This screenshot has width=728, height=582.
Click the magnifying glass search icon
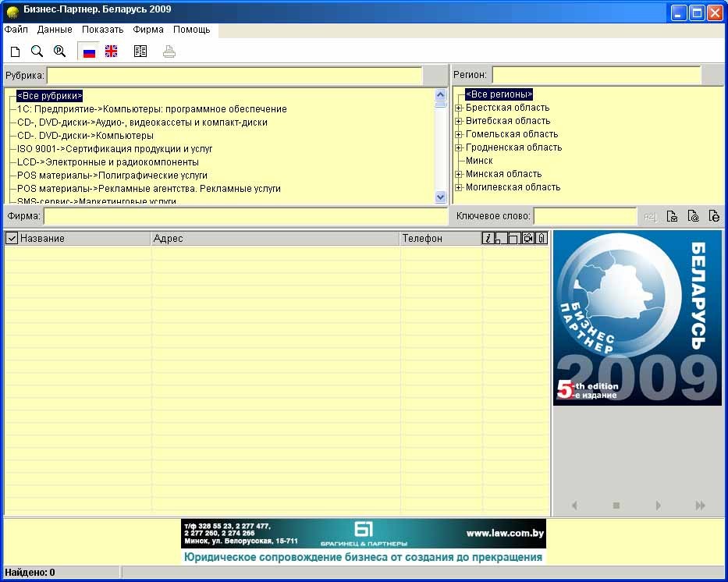click(37, 51)
